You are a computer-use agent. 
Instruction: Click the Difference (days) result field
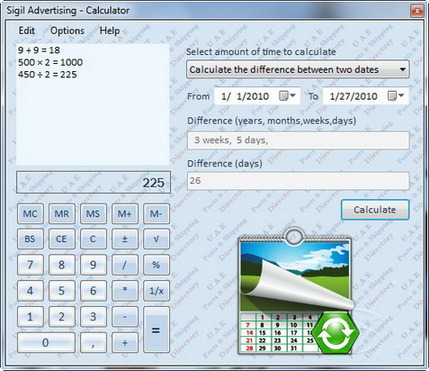[298, 181]
